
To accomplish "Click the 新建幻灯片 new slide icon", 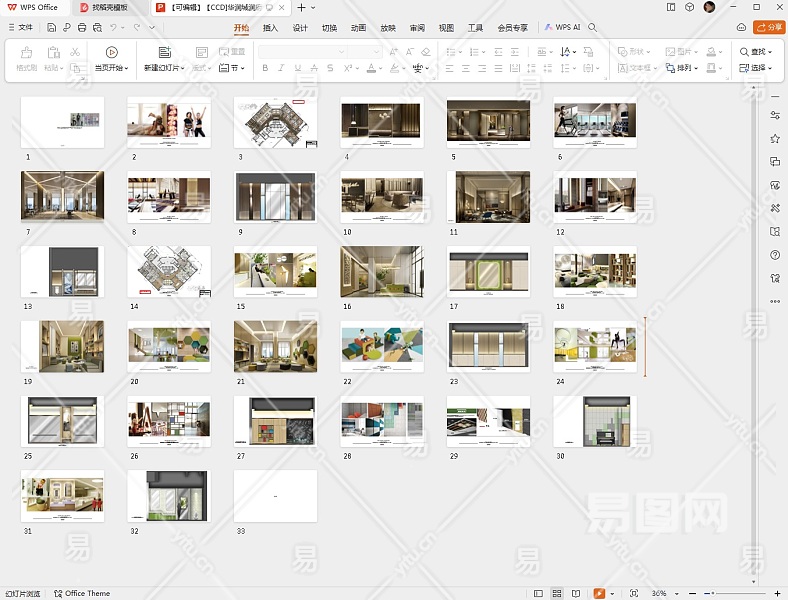I will [x=164, y=52].
